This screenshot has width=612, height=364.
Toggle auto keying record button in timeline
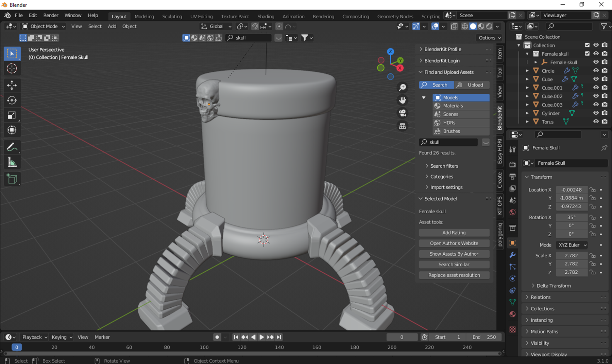click(x=217, y=337)
